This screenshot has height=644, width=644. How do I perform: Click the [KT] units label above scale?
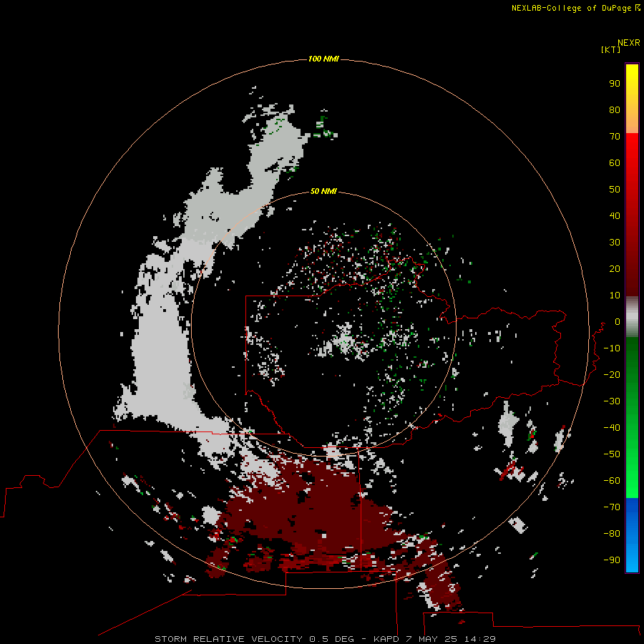[x=610, y=49]
